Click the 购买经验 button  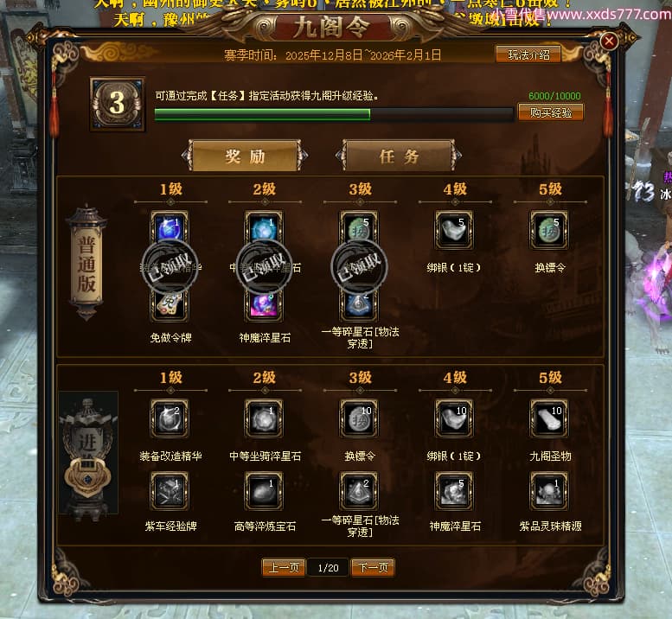click(x=551, y=112)
